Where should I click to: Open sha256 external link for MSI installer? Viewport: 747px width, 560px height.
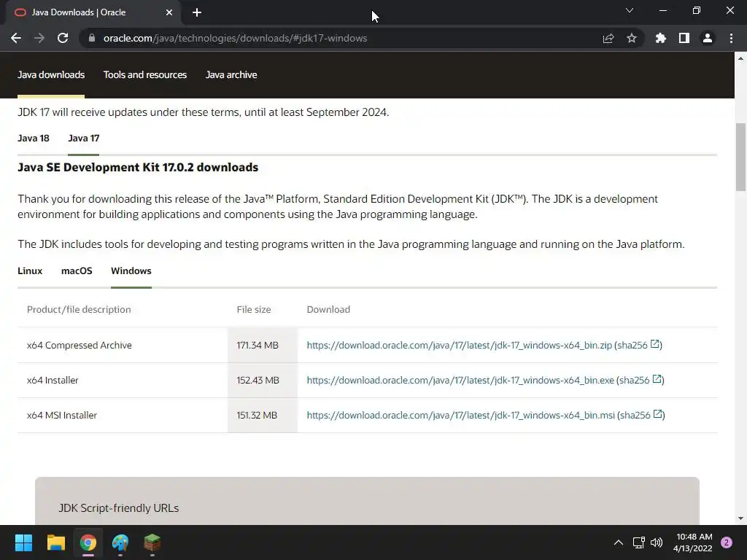[x=658, y=414]
